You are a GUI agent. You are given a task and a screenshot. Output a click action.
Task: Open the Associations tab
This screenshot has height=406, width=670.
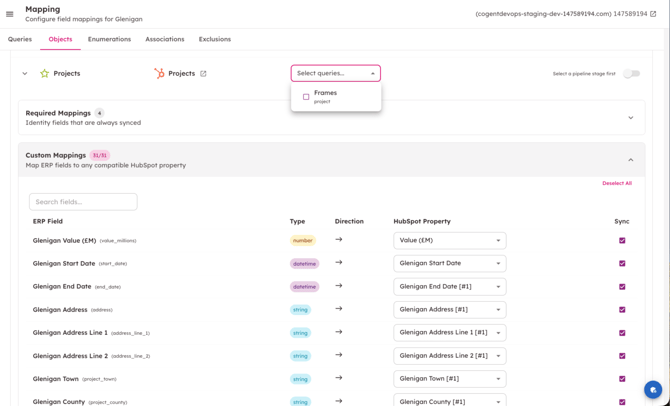(164, 39)
